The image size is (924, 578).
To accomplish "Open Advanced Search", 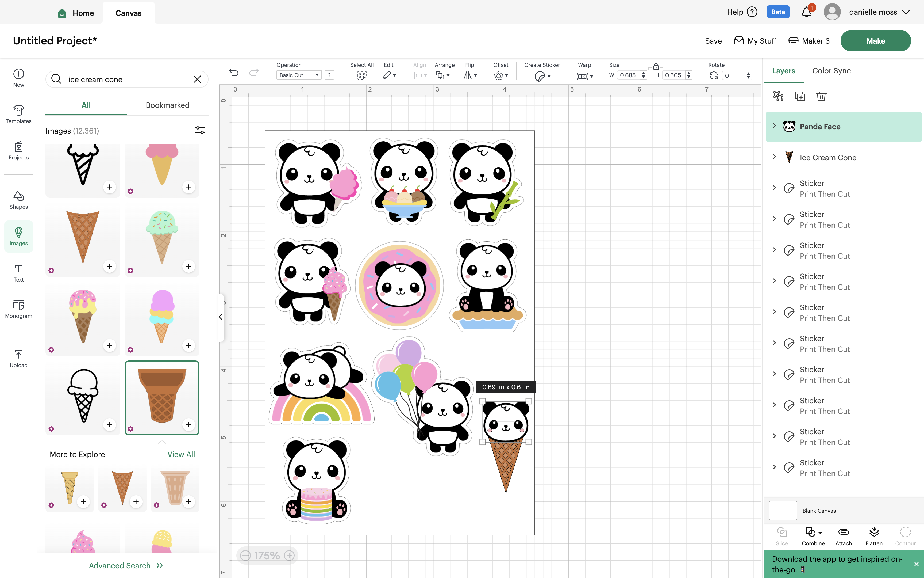I will tap(126, 565).
